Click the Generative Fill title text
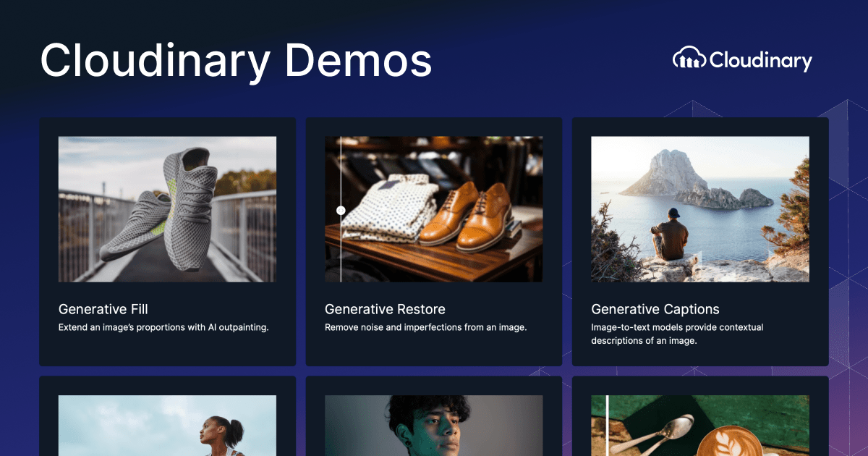Viewport: 868px width, 456px height. (x=102, y=309)
